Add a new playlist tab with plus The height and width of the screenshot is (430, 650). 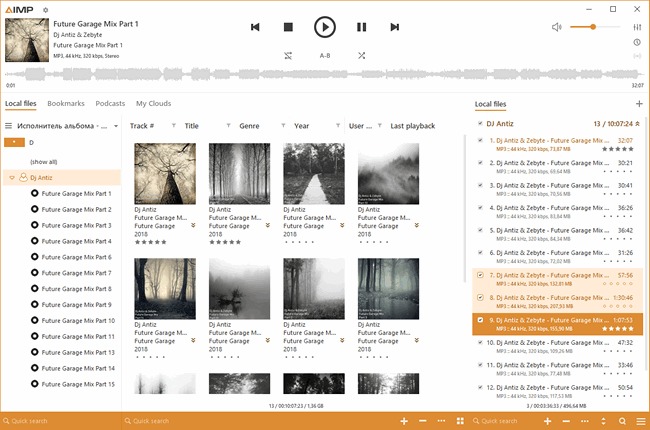click(639, 104)
